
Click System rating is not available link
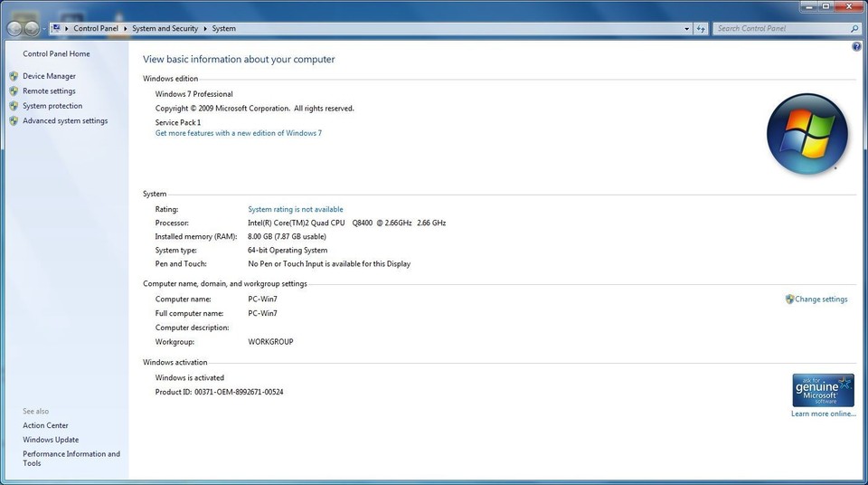(x=296, y=210)
